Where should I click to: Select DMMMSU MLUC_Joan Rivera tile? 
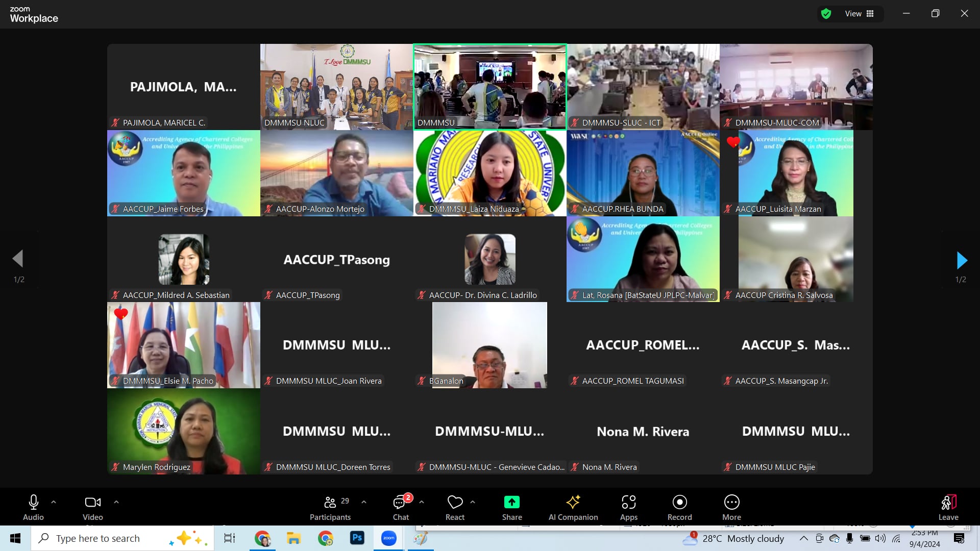click(337, 345)
